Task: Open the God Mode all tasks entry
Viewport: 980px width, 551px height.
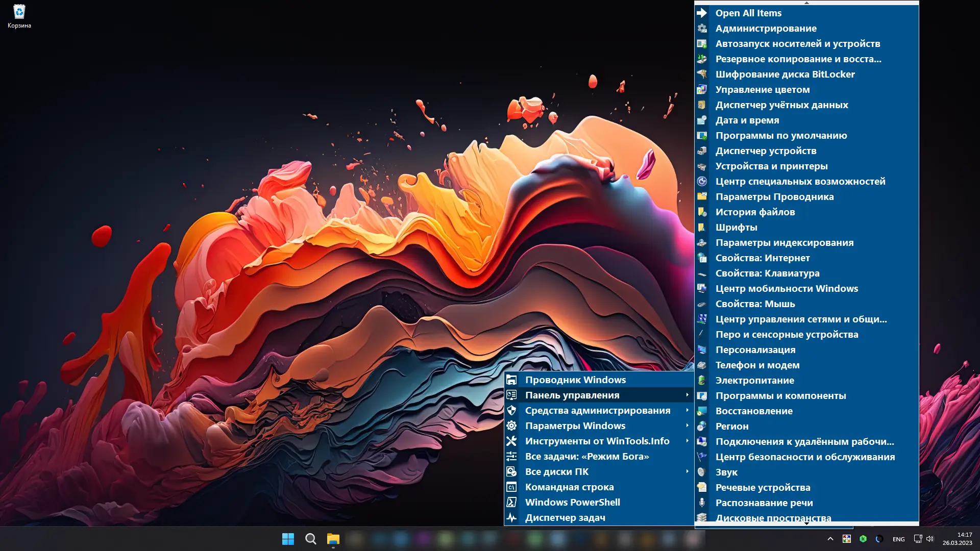Action: point(586,457)
